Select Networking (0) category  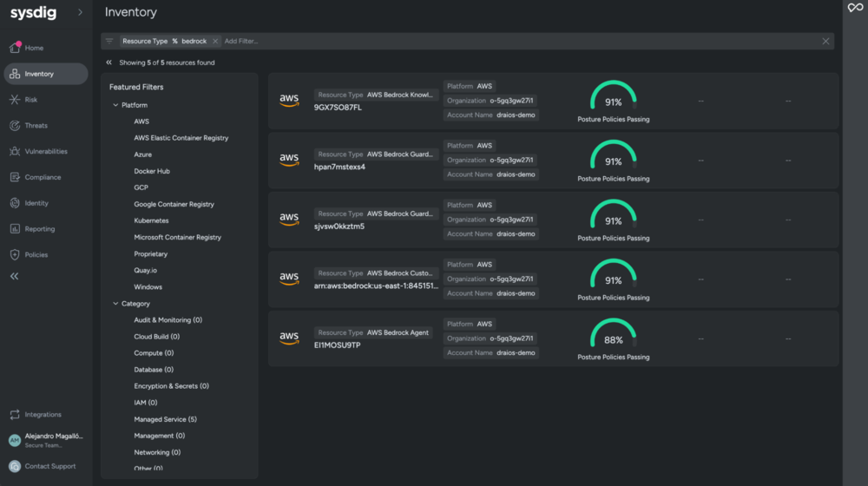click(157, 452)
